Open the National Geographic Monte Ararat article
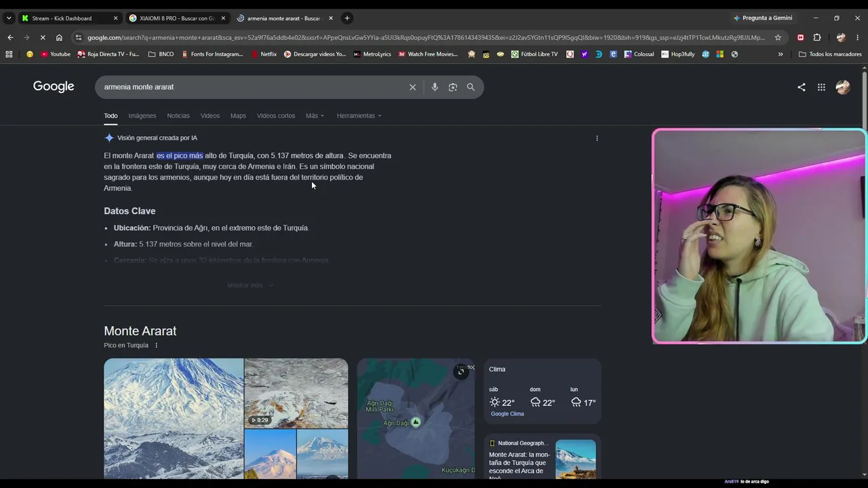868x488 pixels. [x=542, y=456]
